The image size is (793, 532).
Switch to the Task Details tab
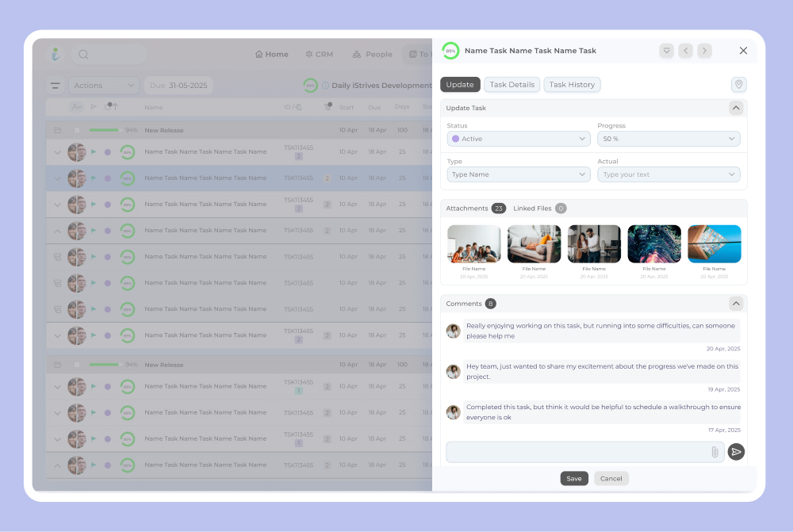point(511,85)
